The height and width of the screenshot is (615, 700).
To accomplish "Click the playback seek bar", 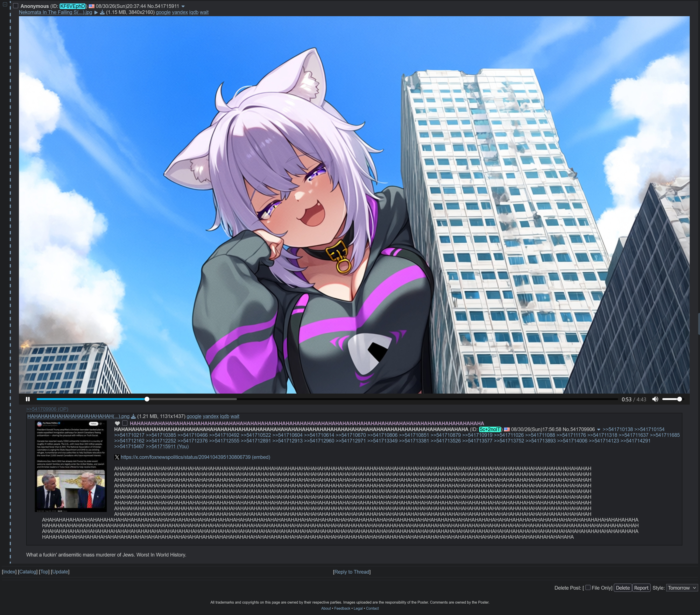I will click(327, 399).
